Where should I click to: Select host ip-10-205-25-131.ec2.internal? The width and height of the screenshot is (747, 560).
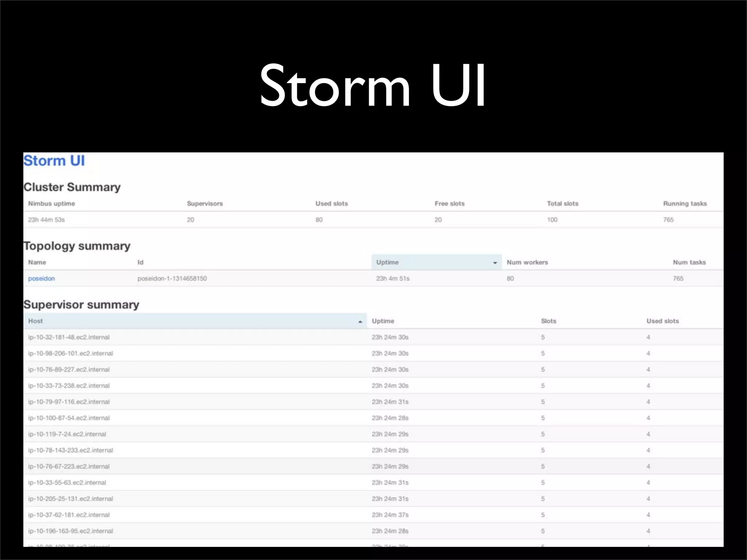point(70,499)
